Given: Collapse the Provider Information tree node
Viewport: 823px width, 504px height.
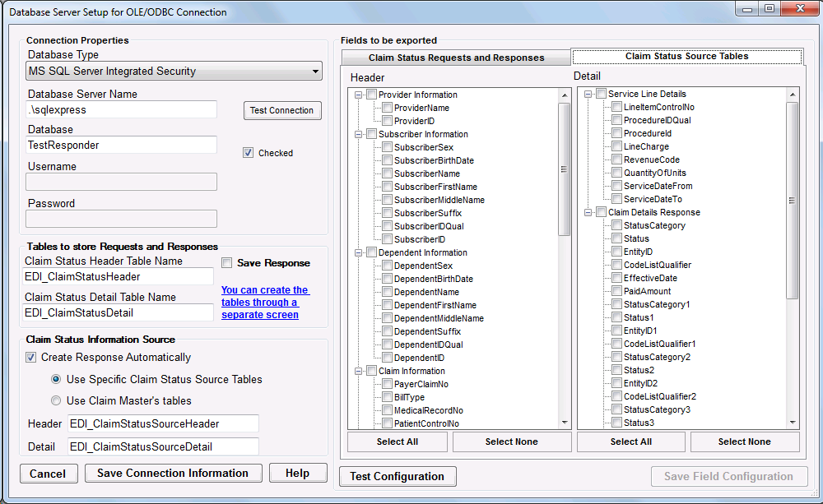Looking at the screenshot, I should click(359, 95).
